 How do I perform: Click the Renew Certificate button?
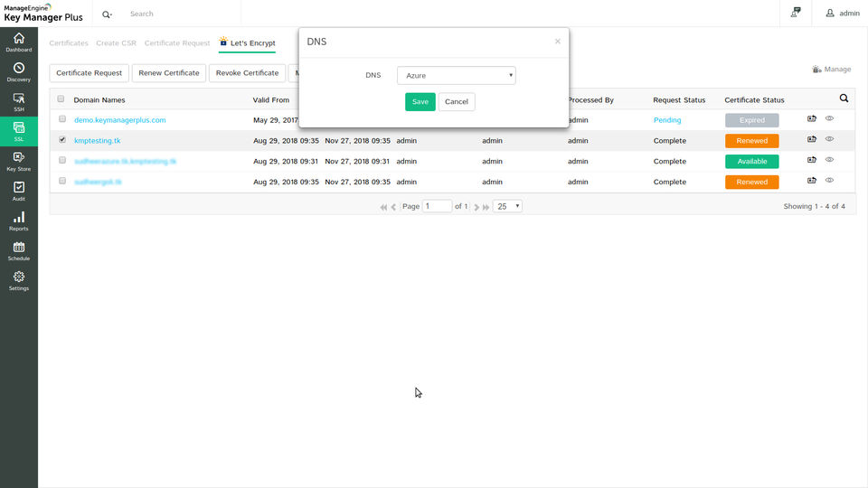coord(169,73)
